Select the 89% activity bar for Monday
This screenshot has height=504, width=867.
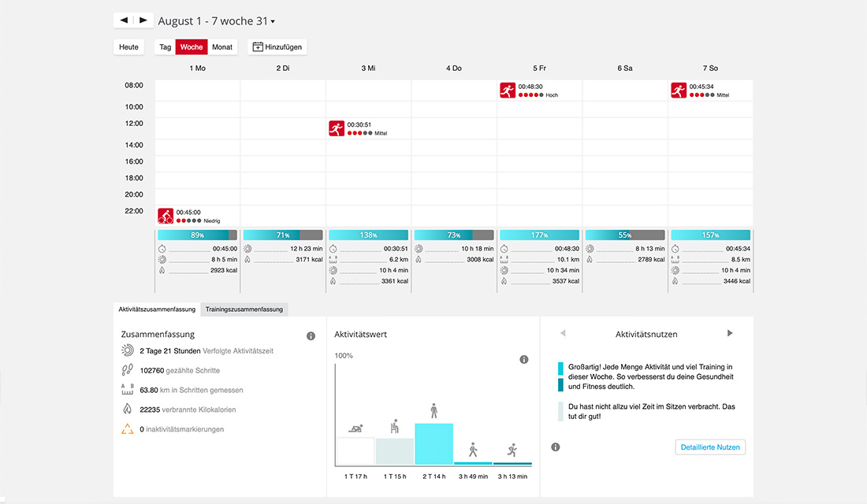click(x=197, y=235)
